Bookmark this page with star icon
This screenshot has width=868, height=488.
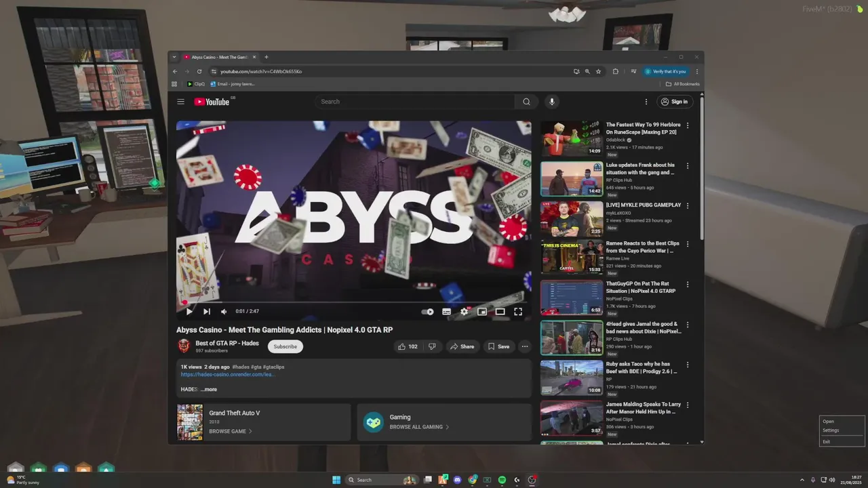pos(598,71)
